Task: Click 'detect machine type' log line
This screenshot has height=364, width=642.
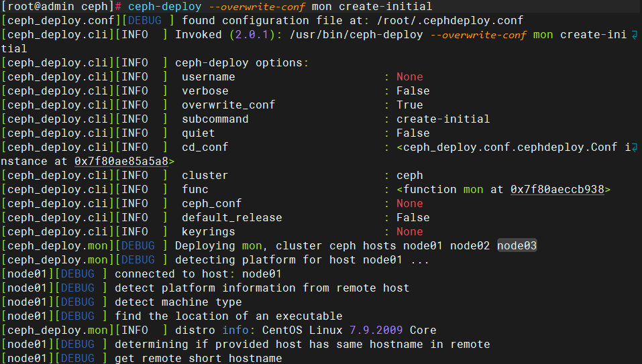Action: [x=178, y=302]
